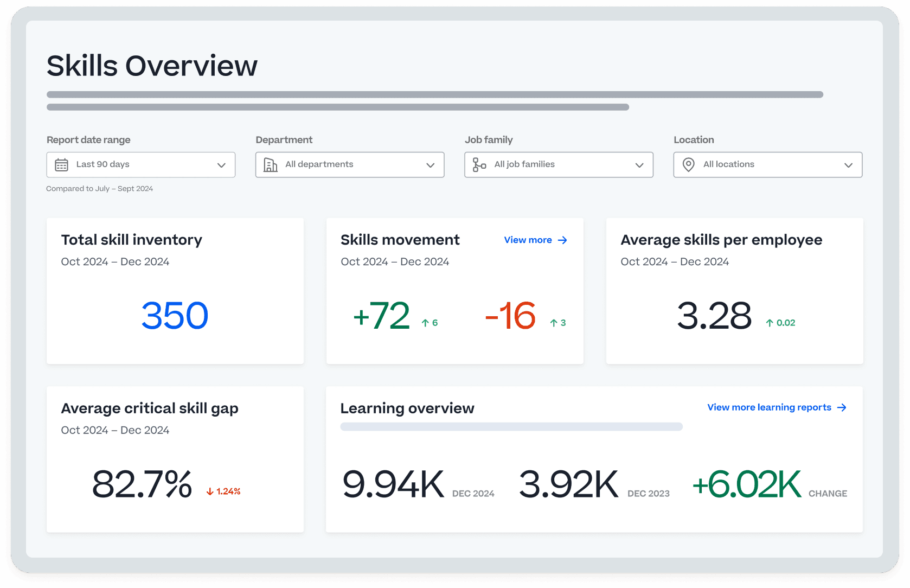Click the arrow beside View more learning reports
This screenshot has width=910, height=588.
[x=842, y=407]
